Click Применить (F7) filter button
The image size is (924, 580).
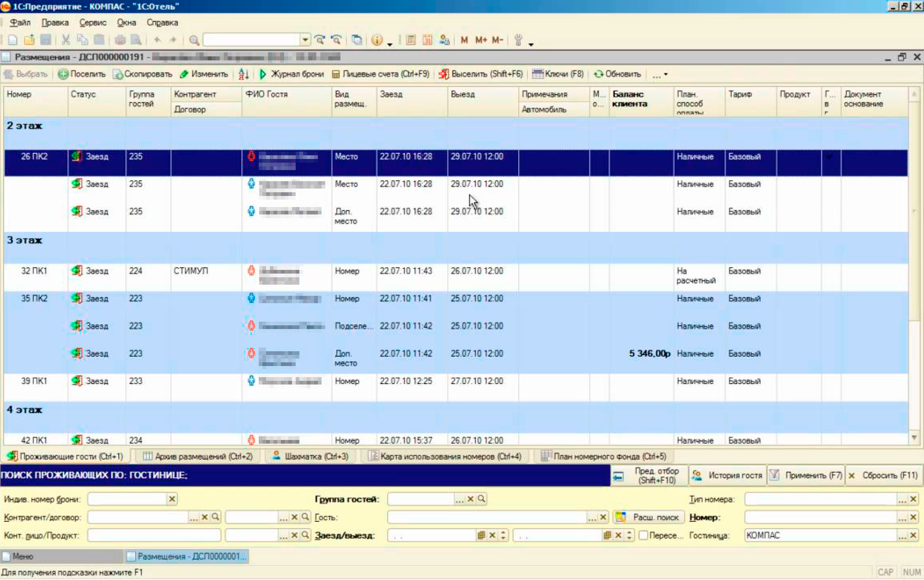click(x=806, y=476)
